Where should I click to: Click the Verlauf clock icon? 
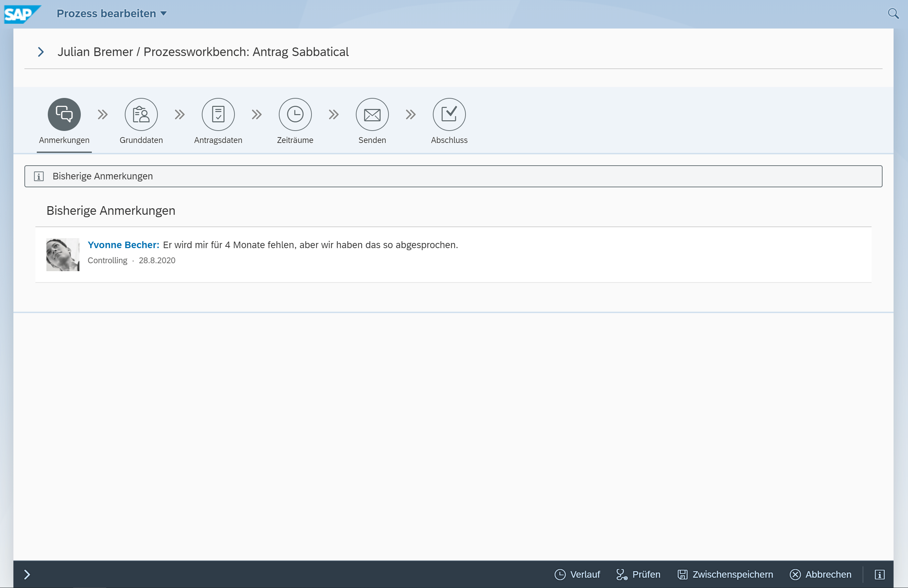(560, 575)
